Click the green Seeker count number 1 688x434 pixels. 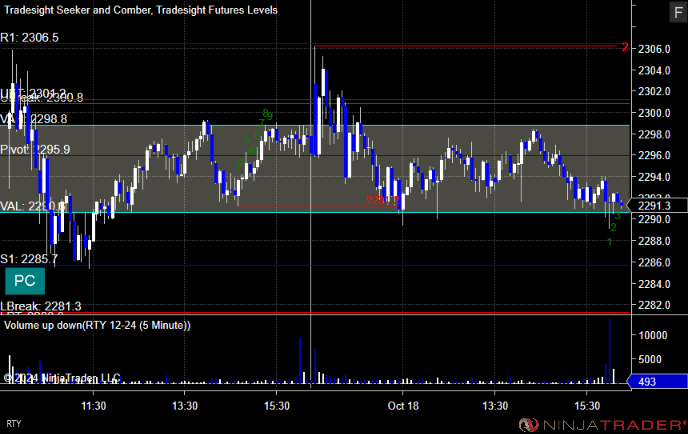click(609, 241)
